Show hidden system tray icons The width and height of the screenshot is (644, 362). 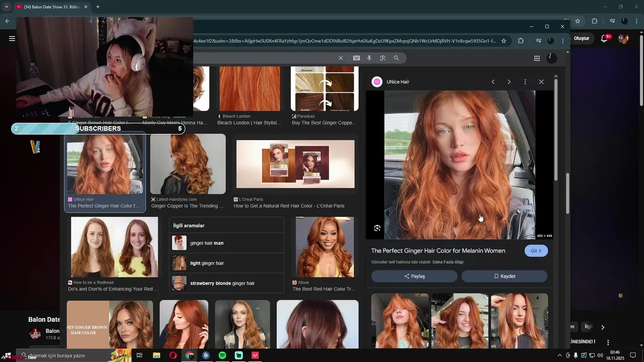point(558,355)
